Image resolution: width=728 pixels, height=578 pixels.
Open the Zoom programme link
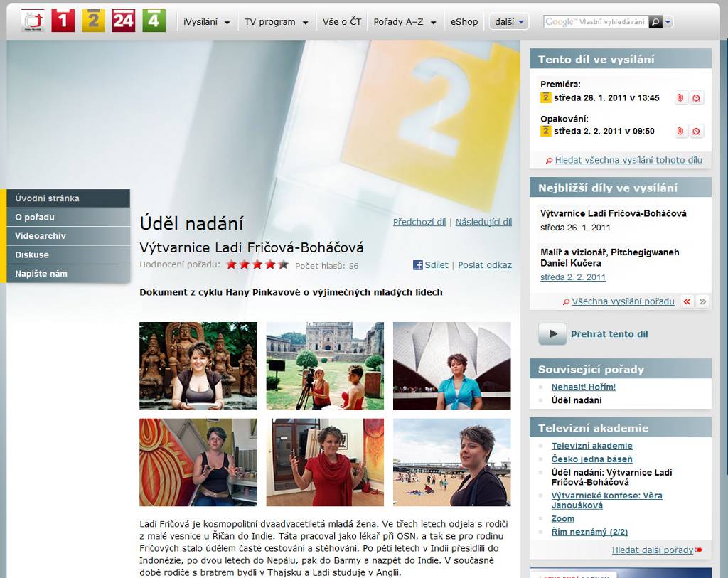point(563,518)
